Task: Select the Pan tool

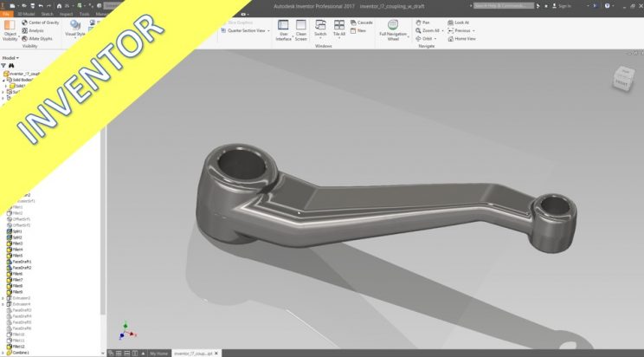Action: click(425, 23)
